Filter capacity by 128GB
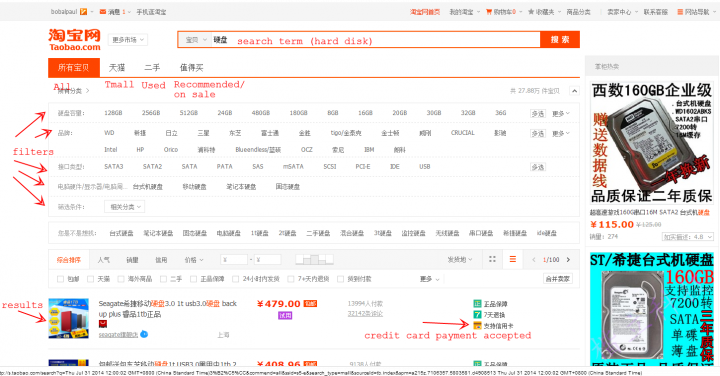Image resolution: width=720 pixels, height=376 pixels. (113, 112)
